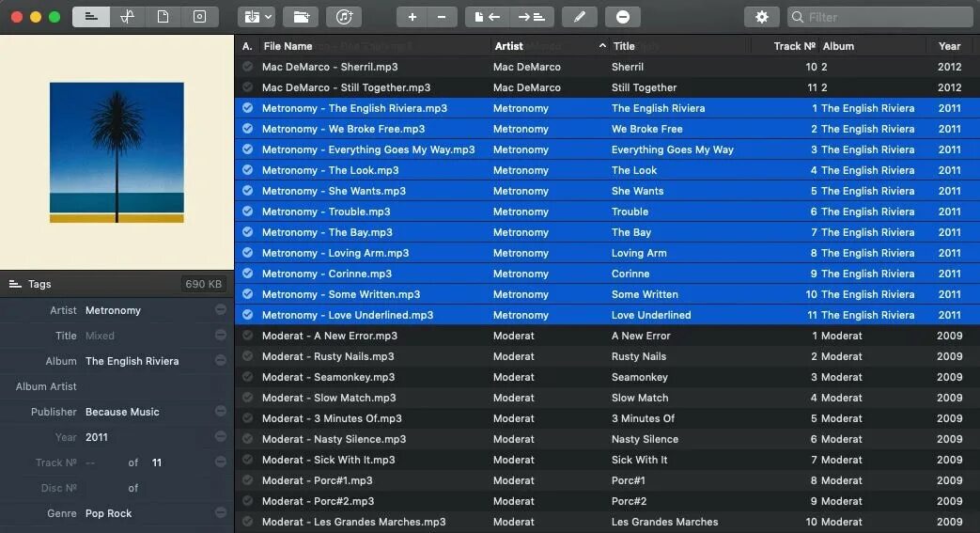Remove the Album tag with its minus icon
Image resolution: width=980 pixels, height=533 pixels.
[221, 360]
